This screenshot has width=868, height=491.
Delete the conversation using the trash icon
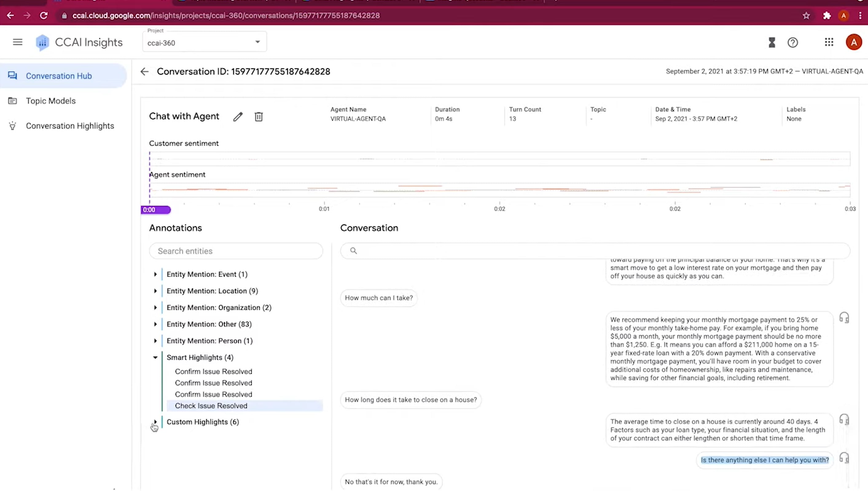[x=259, y=116]
